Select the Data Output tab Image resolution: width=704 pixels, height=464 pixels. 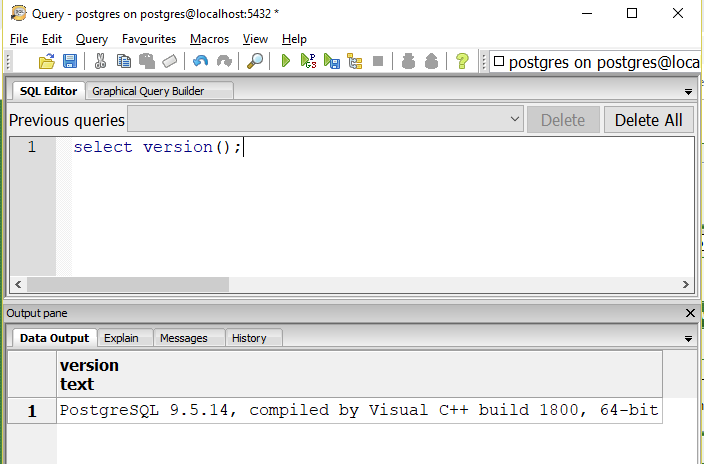coord(54,338)
